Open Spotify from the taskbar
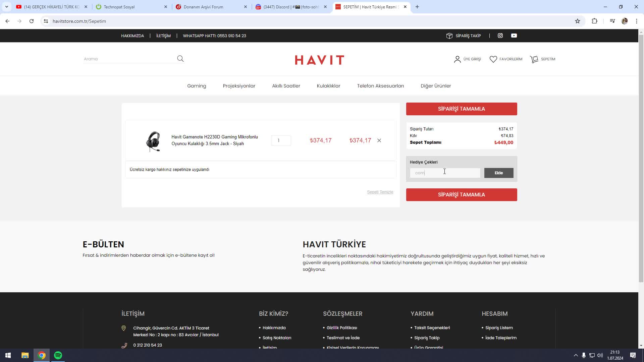 coord(58,355)
